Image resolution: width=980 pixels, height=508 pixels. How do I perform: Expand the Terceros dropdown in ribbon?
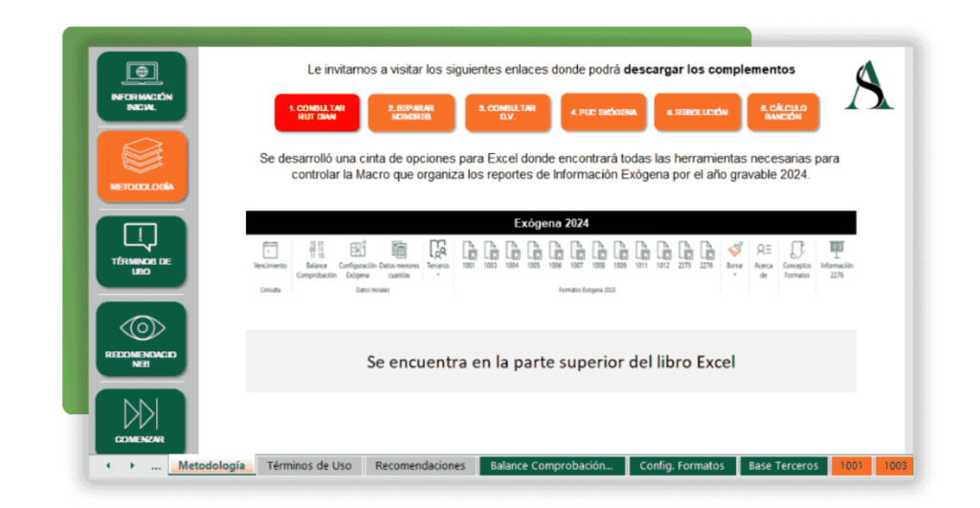click(x=437, y=274)
